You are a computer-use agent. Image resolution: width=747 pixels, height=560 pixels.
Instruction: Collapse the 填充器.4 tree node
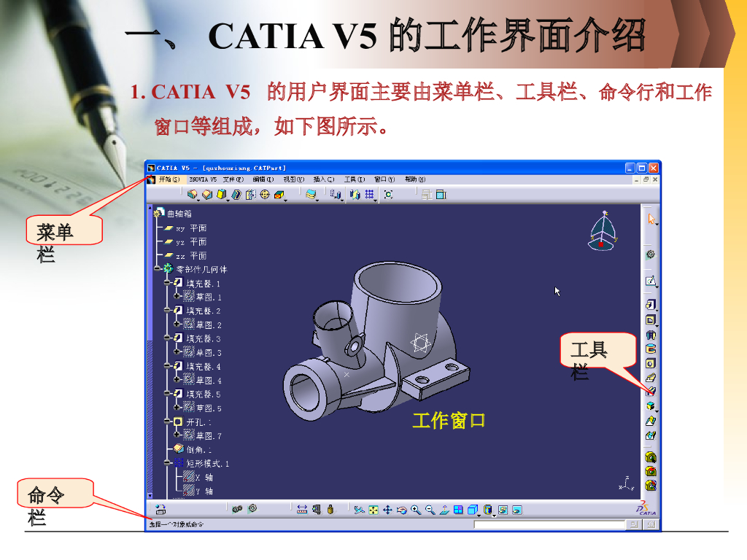point(167,366)
